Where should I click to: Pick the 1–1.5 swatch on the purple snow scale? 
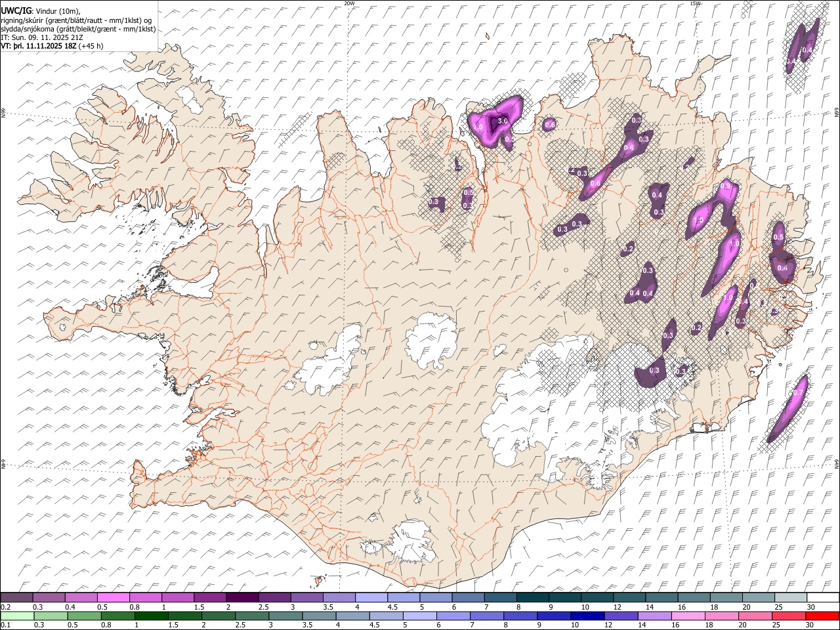(x=178, y=597)
